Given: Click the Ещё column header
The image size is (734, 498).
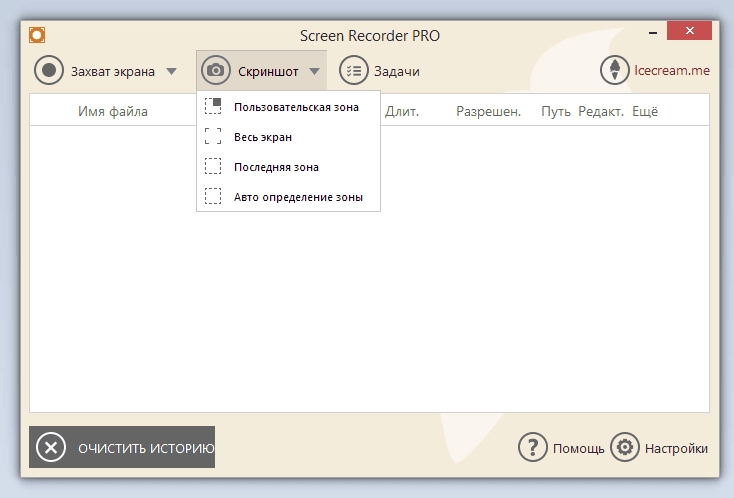Looking at the screenshot, I should pyautogui.click(x=645, y=111).
